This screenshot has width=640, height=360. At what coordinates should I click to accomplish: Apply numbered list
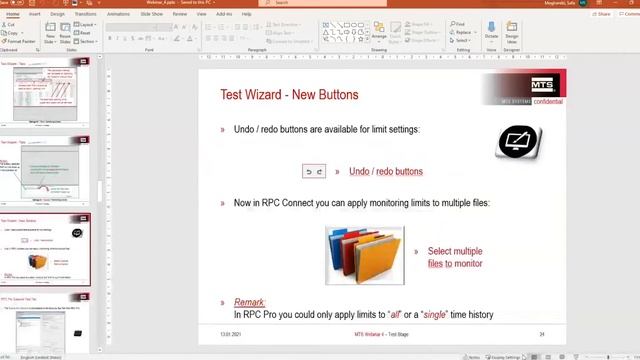pos(222,27)
